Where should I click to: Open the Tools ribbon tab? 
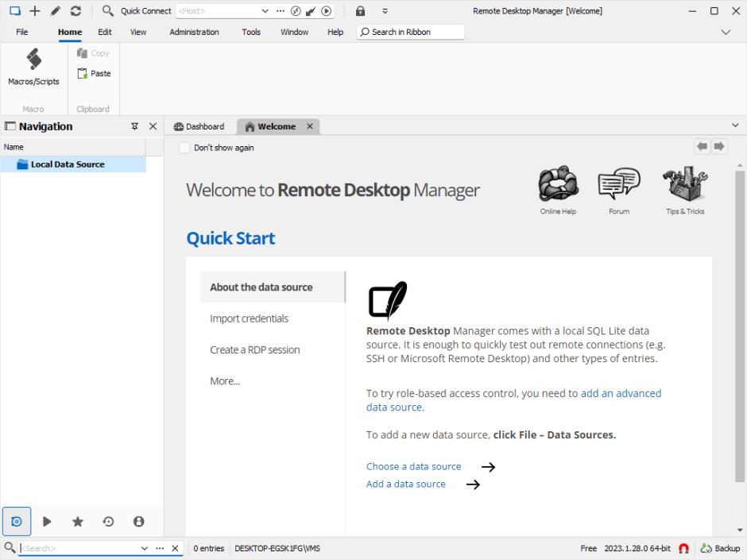251,32
